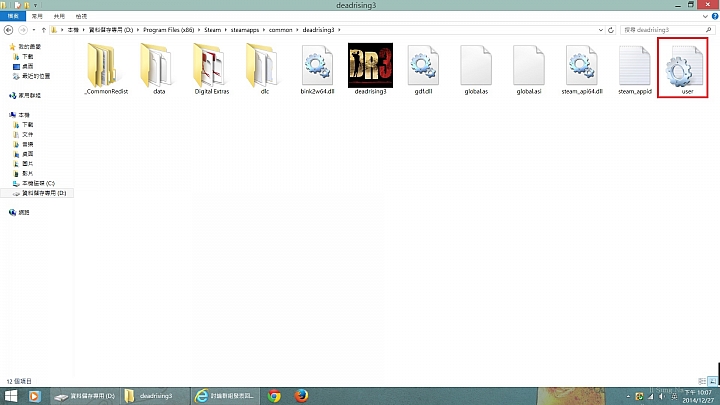This screenshot has width=720, height=405.
Task: Go up one folder level
Action: click(44, 30)
